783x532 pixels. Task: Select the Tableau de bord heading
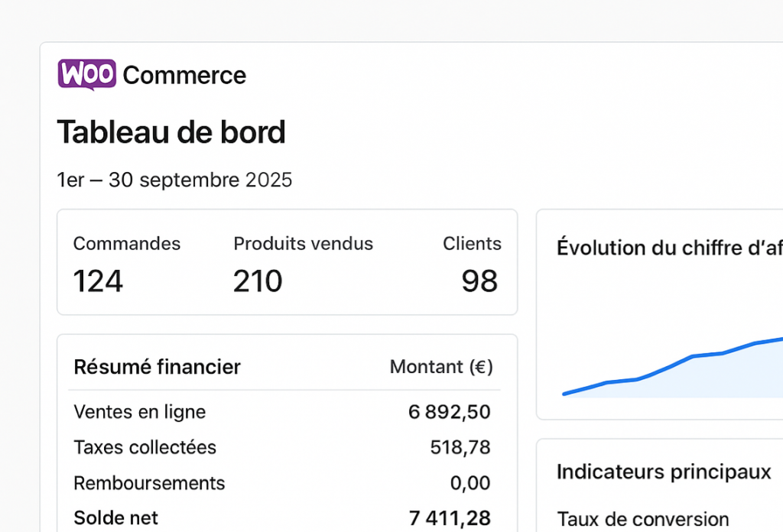click(171, 132)
